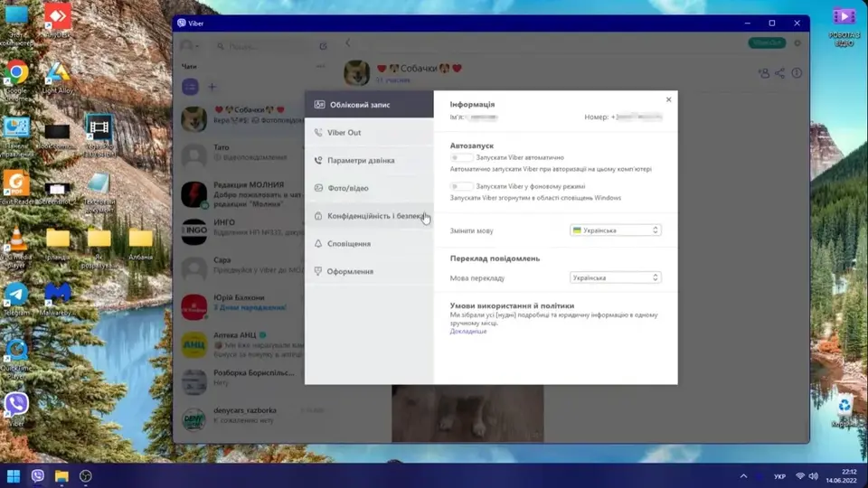868x488 pixels.
Task: Select the Сповіщення settings tab
Action: click(369, 243)
